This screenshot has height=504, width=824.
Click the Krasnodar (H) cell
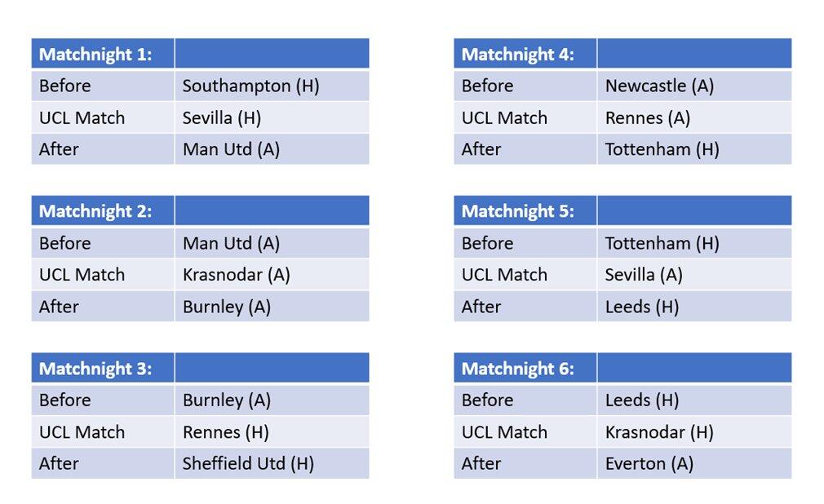(x=659, y=432)
